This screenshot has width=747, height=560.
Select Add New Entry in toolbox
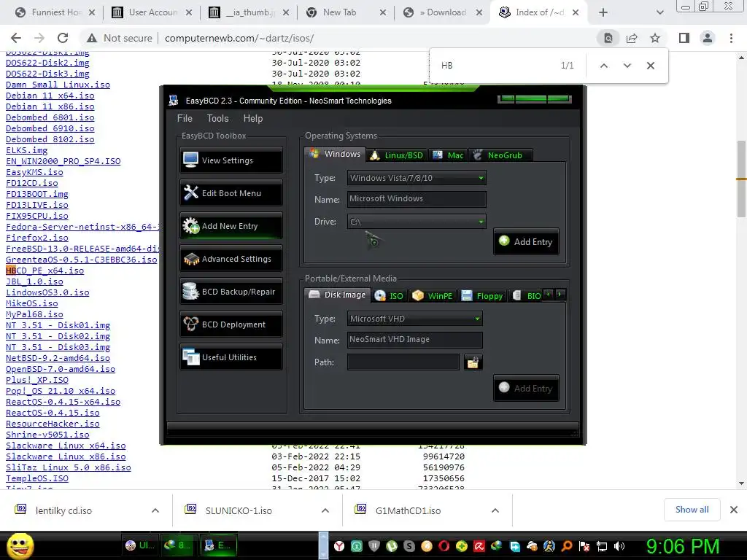[231, 226]
